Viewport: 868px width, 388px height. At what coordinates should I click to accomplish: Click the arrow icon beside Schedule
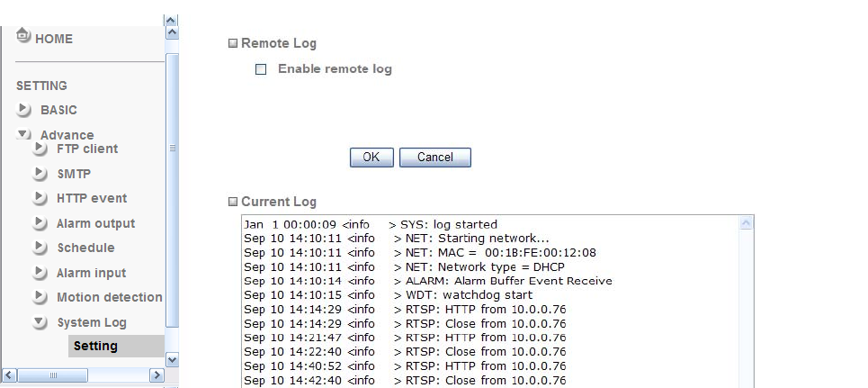40,248
